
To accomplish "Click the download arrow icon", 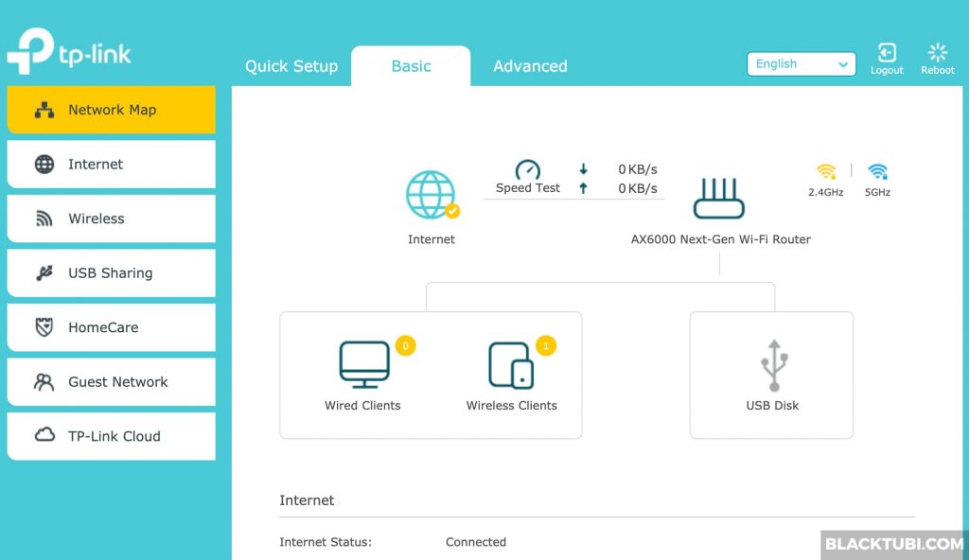I will pyautogui.click(x=583, y=168).
